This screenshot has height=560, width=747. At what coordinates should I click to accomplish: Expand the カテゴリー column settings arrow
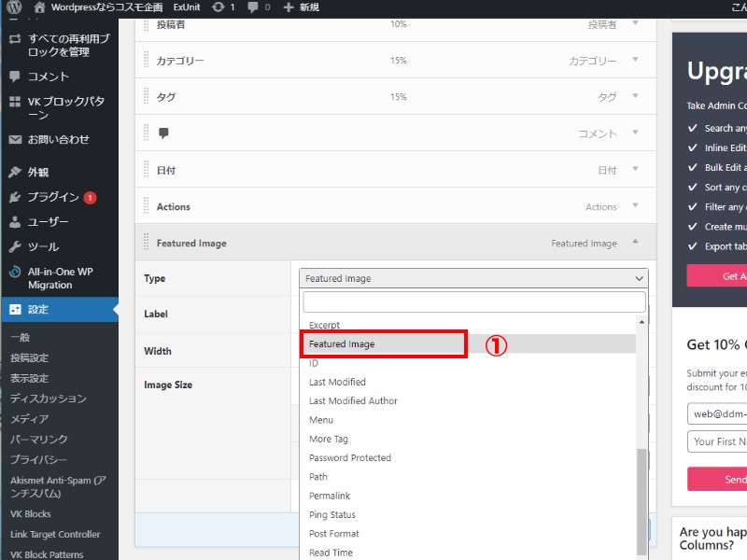click(635, 60)
